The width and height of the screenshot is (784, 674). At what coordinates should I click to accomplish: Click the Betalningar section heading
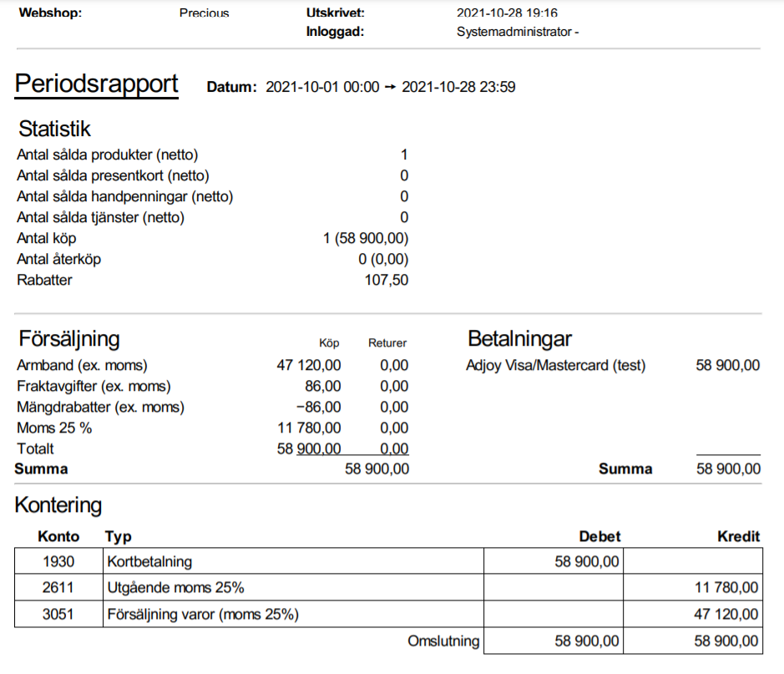tap(519, 338)
